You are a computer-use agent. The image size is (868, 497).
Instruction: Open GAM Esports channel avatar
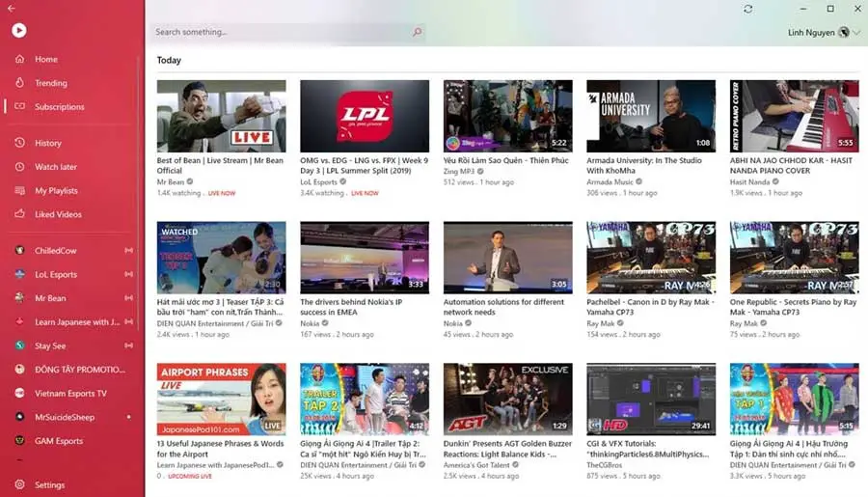19,440
